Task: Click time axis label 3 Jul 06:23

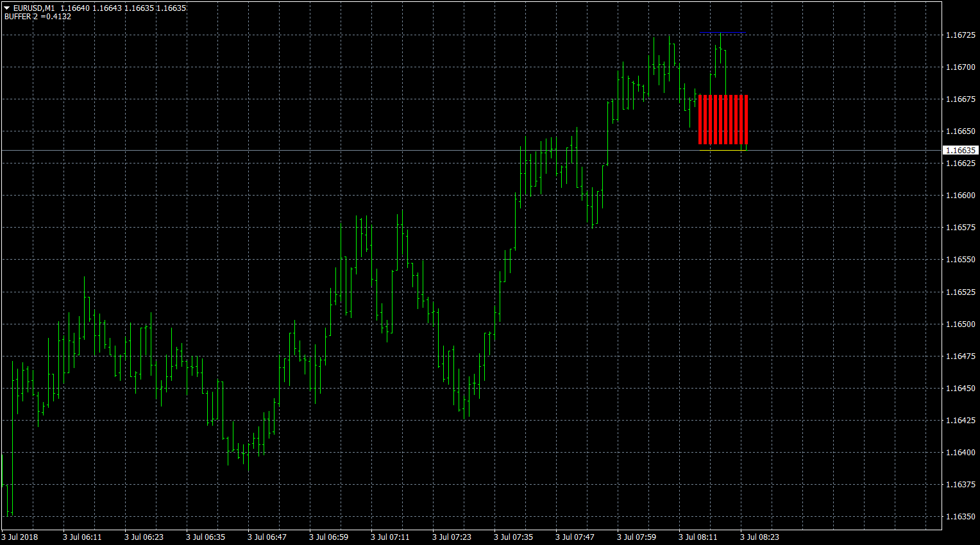Action: tap(144, 537)
